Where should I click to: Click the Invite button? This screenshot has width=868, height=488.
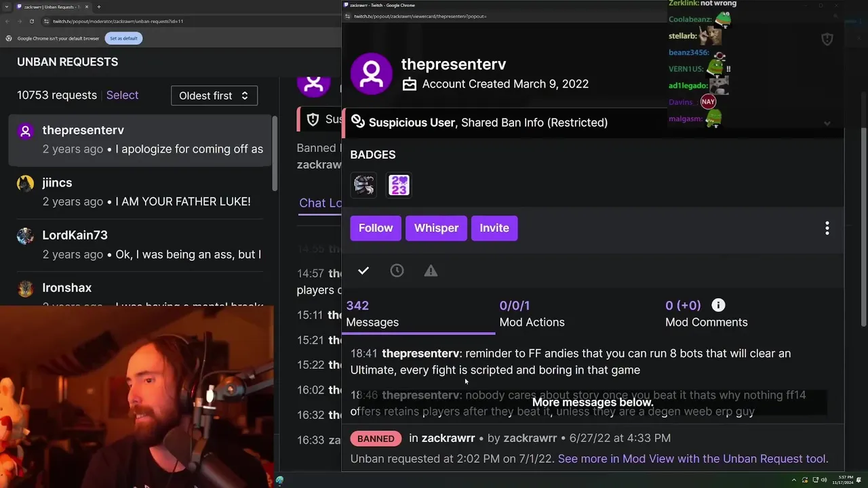point(494,228)
